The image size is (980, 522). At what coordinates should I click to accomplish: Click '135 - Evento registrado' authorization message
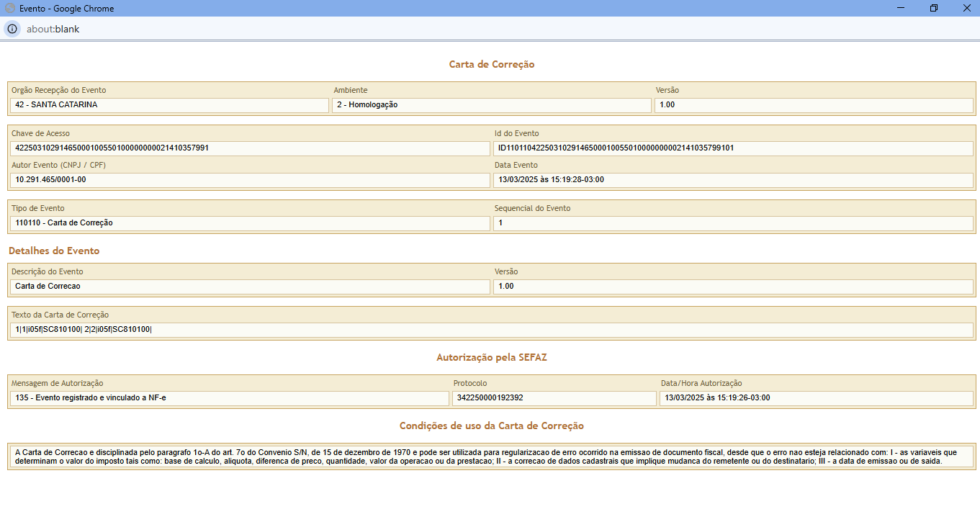pos(230,398)
